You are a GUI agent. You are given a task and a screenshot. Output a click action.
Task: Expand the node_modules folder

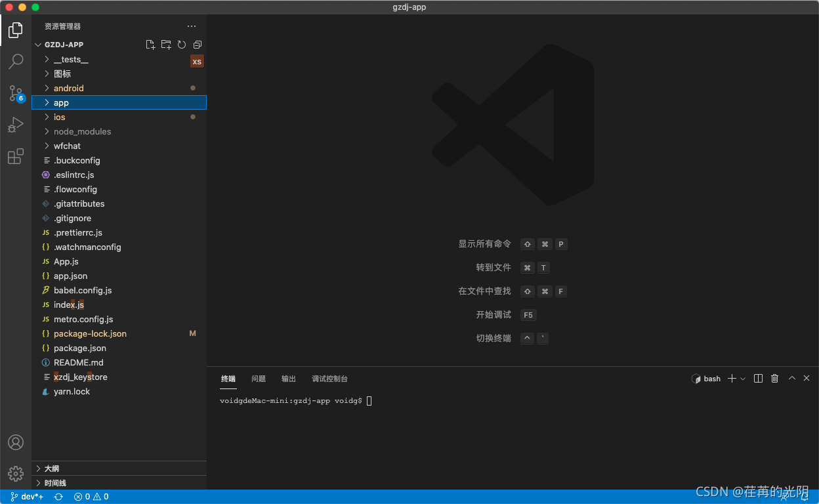(x=119, y=131)
